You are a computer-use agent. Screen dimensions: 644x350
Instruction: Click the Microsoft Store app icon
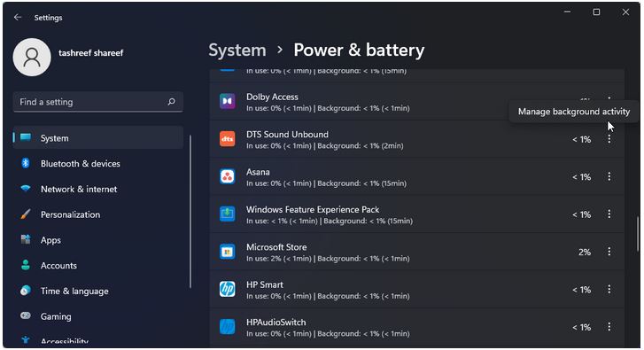click(227, 252)
